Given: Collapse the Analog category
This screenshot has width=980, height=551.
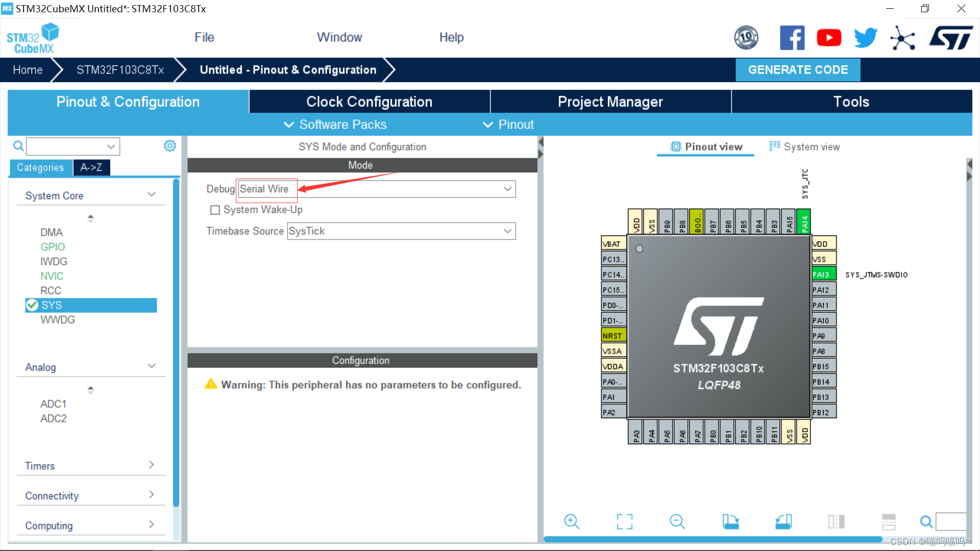Looking at the screenshot, I should click(x=152, y=366).
